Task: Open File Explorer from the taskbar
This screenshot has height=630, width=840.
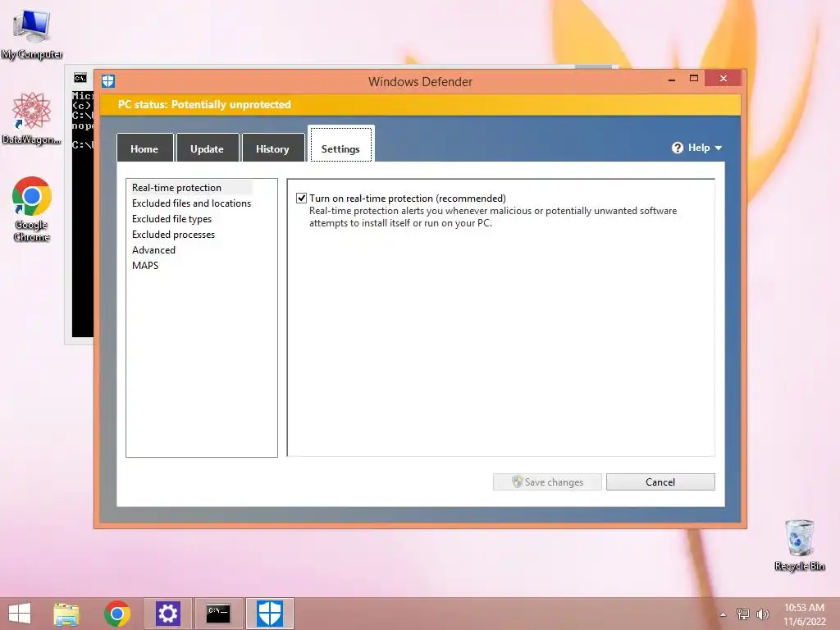Action: tap(66, 614)
